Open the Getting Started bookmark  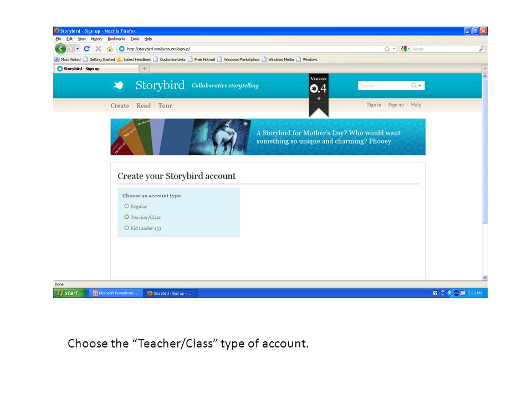pos(99,59)
